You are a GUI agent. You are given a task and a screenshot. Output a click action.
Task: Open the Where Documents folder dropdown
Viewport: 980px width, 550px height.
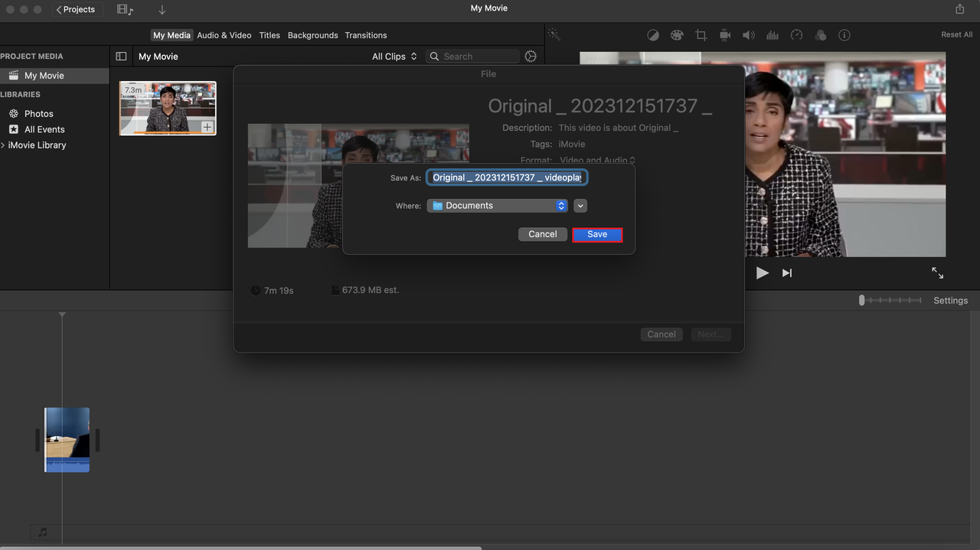(x=497, y=206)
